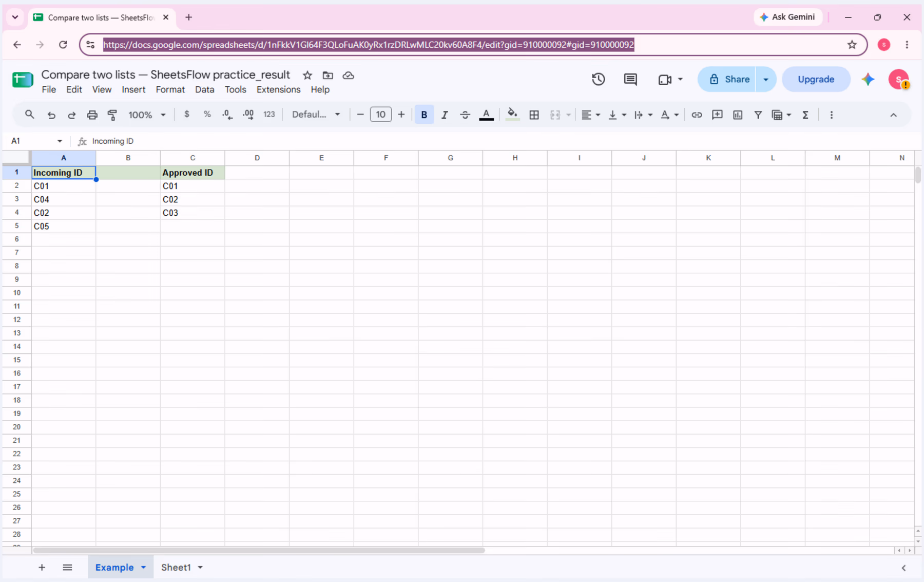Insert a link

tap(697, 115)
